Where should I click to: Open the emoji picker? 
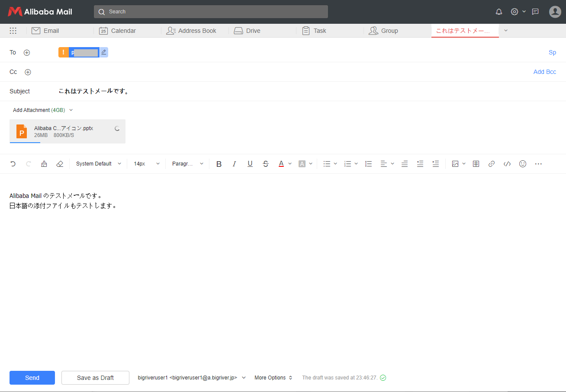(523, 164)
